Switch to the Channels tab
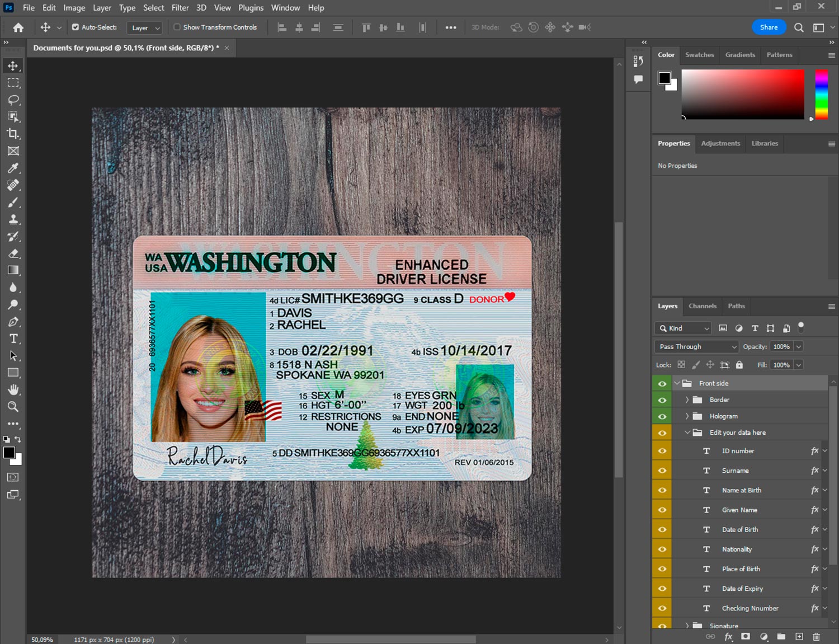Viewport: 839px width, 644px height. coord(702,306)
